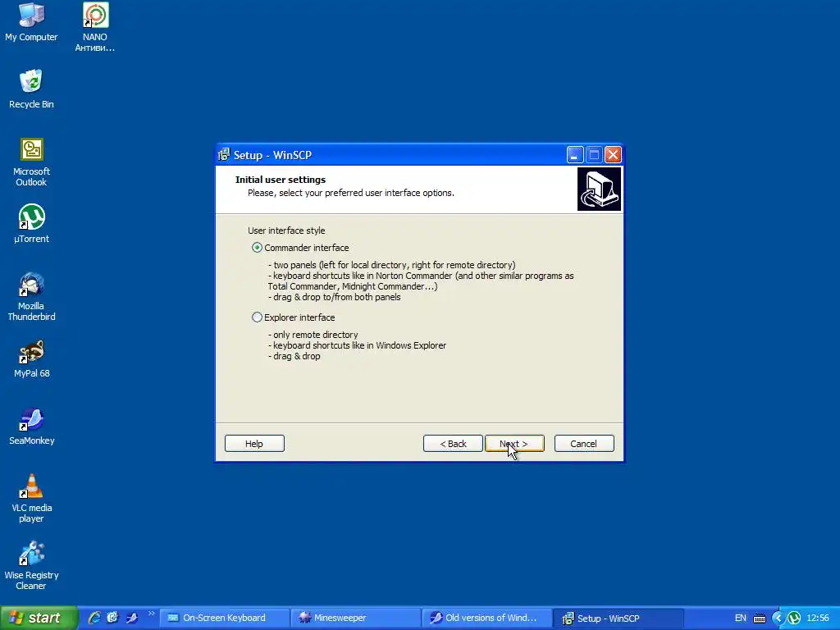Screen dimensions: 840x630
Task: Click the 12:56 taskbar clock
Action: 818,618
